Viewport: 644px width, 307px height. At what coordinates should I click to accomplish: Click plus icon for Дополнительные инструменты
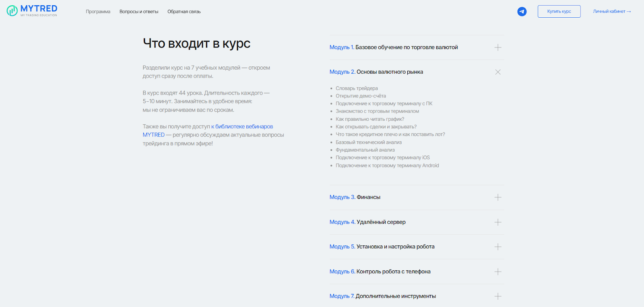pos(498,296)
